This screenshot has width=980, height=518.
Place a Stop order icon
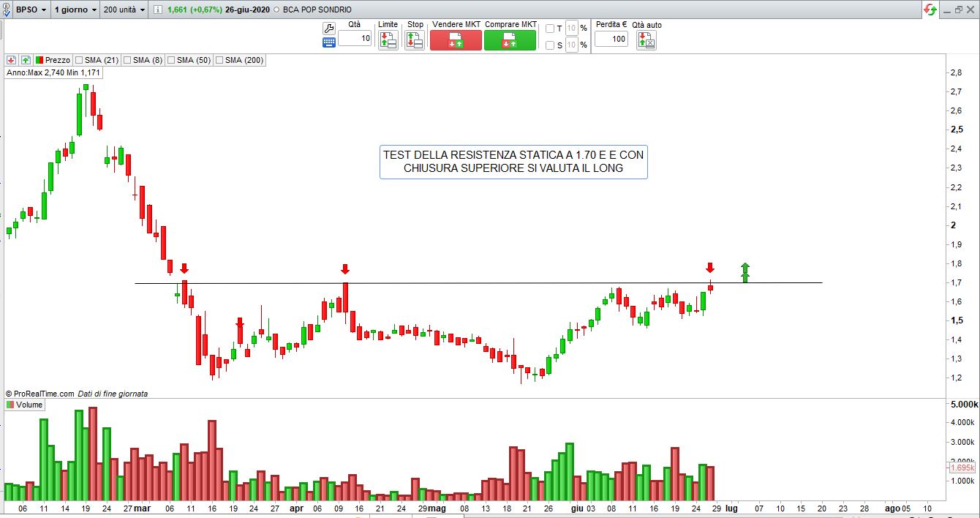415,41
